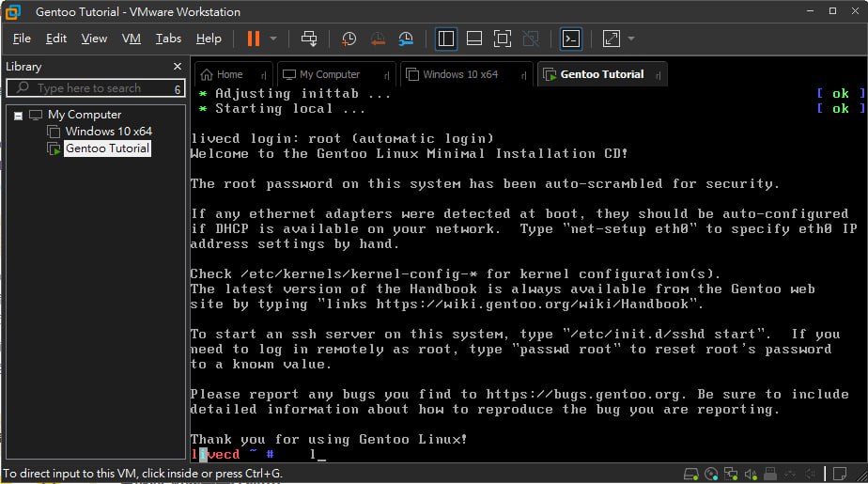
Task: Close the Gentoo Tutorial tab
Action: [x=658, y=75]
